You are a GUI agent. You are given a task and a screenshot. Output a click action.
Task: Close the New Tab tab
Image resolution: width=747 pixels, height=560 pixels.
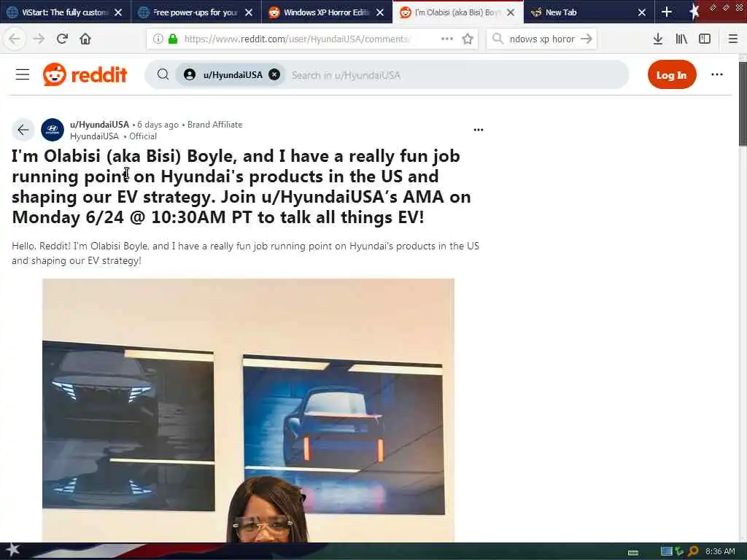[642, 12]
